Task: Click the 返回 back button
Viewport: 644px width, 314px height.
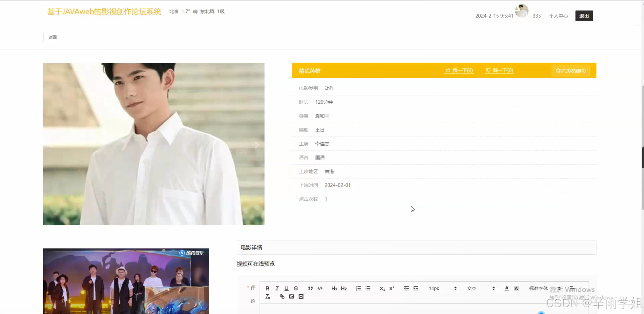Action: pyautogui.click(x=52, y=37)
